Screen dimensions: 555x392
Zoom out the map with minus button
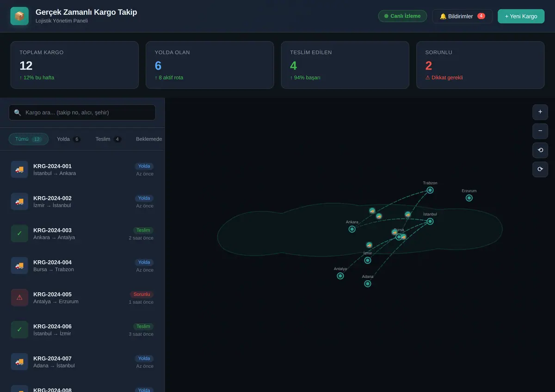540,131
